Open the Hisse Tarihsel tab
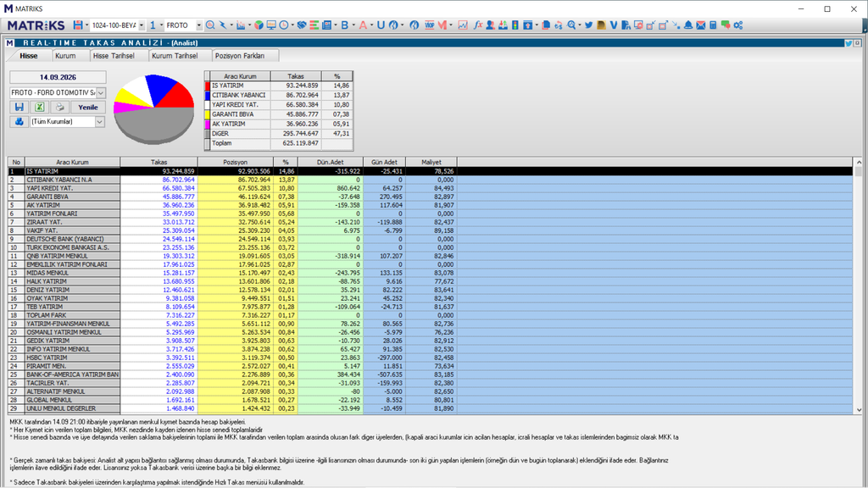The image size is (868, 488). tap(114, 56)
